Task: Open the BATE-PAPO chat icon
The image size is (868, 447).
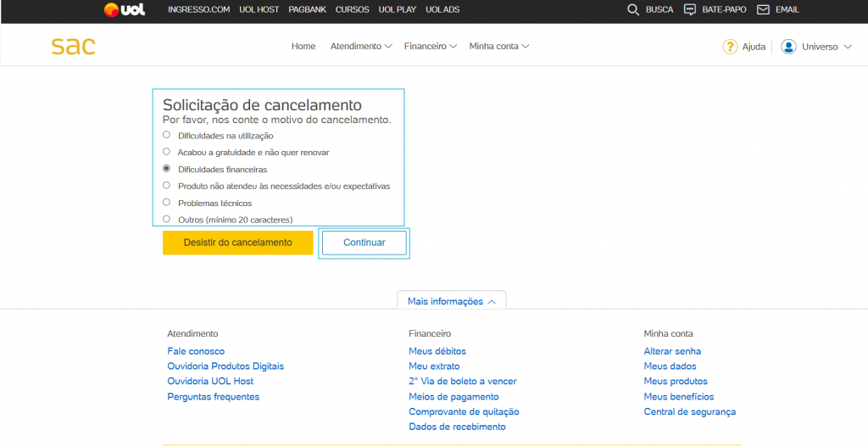Action: click(689, 10)
